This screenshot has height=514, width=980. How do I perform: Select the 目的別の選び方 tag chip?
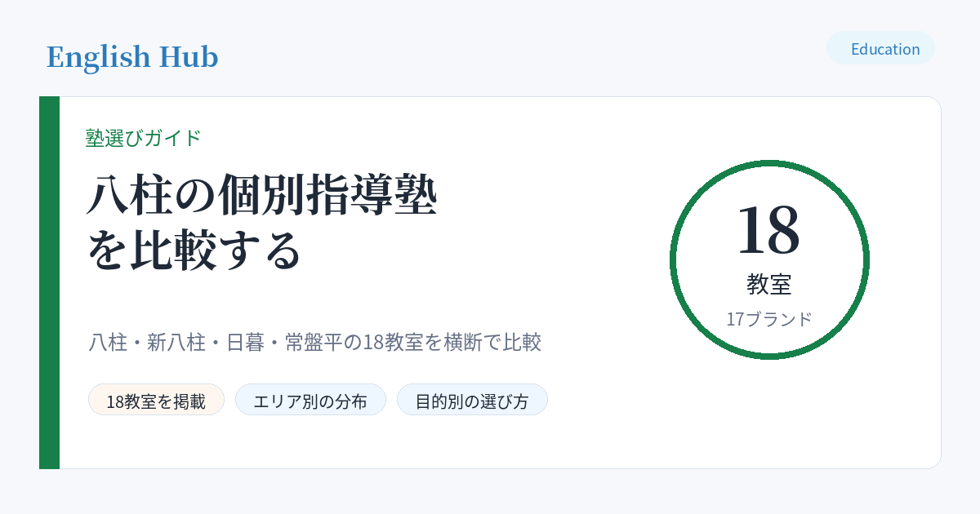coord(472,400)
